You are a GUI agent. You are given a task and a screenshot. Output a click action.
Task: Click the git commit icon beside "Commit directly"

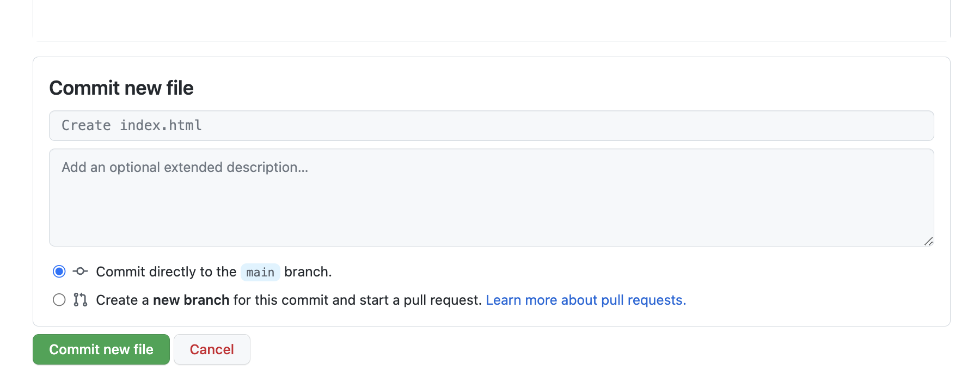tap(81, 271)
